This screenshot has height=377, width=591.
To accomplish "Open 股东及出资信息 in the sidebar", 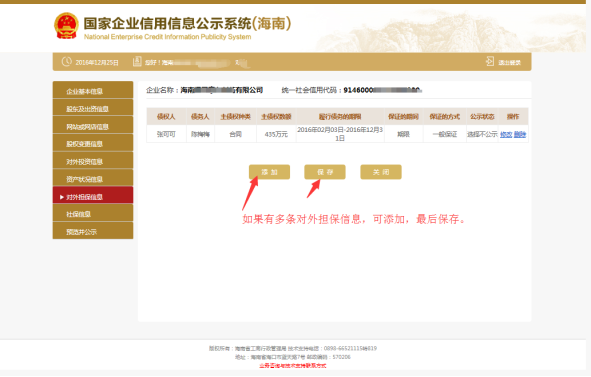I will (x=93, y=108).
